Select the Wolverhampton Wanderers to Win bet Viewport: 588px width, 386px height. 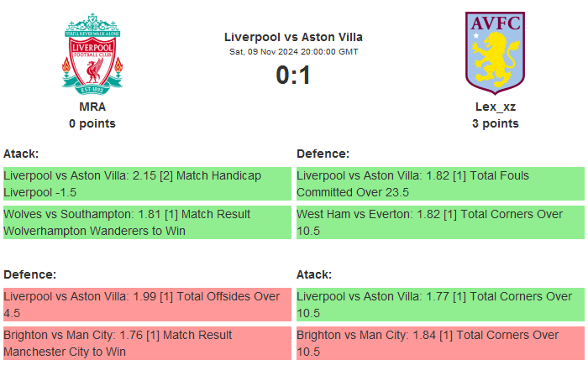point(147,222)
